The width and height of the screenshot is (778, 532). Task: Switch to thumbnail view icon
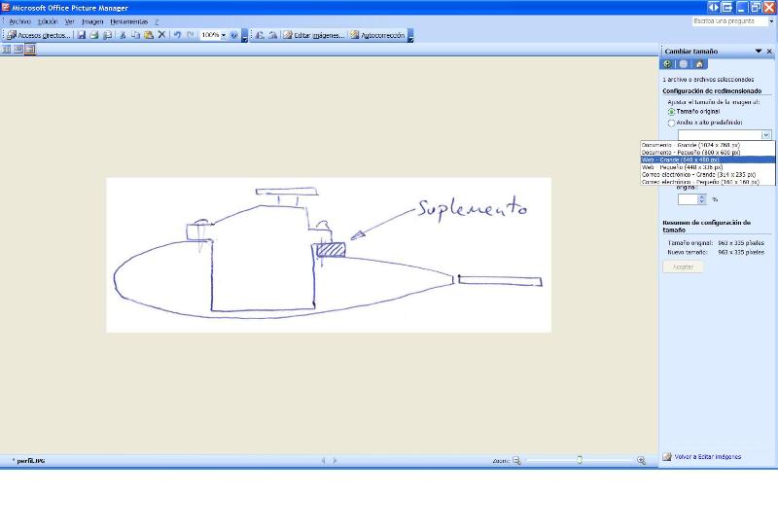coord(6,49)
